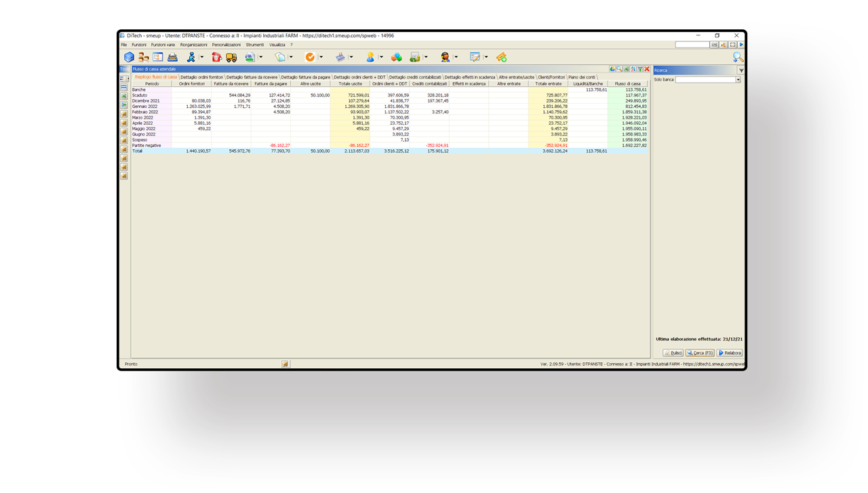
Task: Open the Personalizzazioni menu
Action: (226, 45)
